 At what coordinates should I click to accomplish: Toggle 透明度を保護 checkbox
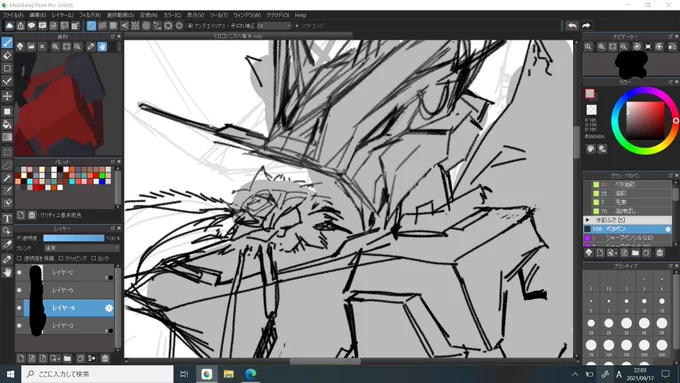(x=19, y=259)
